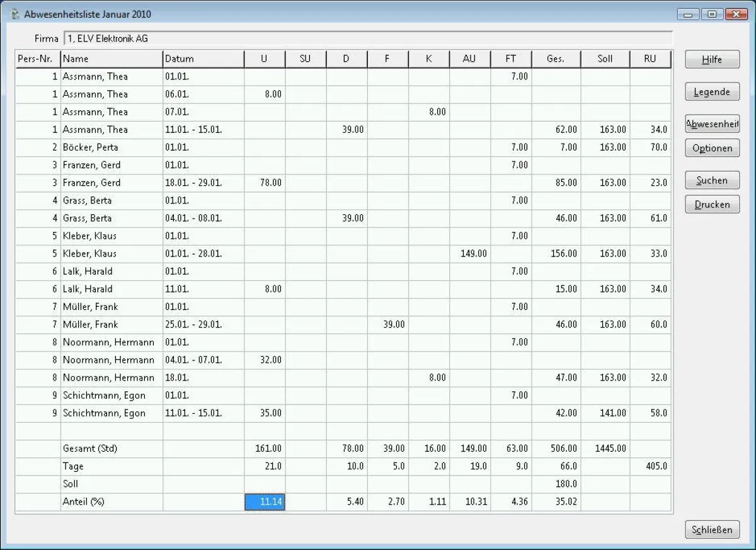Close the dialog with Schließen
The width and height of the screenshot is (756, 550).
click(x=712, y=530)
